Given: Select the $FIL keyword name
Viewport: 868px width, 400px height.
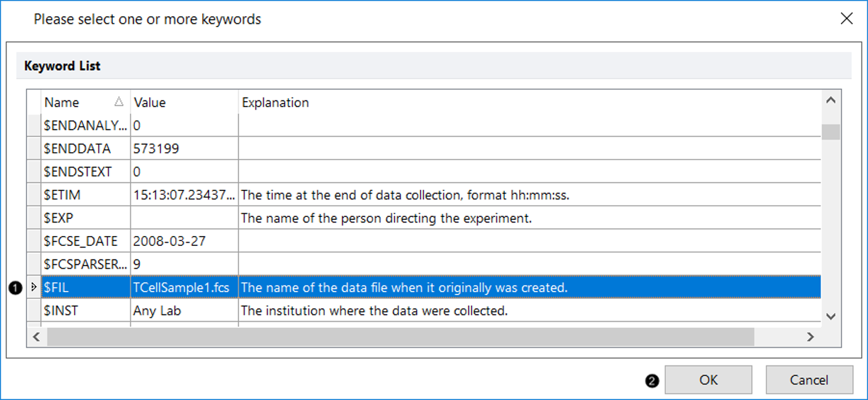Looking at the screenshot, I should [56, 288].
